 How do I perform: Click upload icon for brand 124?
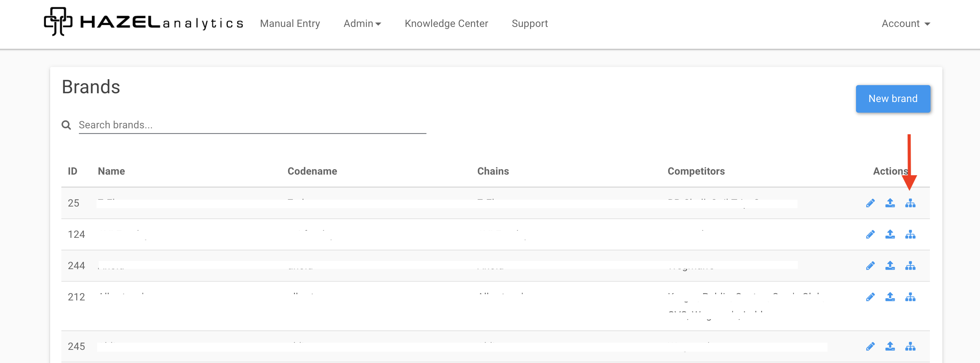point(890,234)
